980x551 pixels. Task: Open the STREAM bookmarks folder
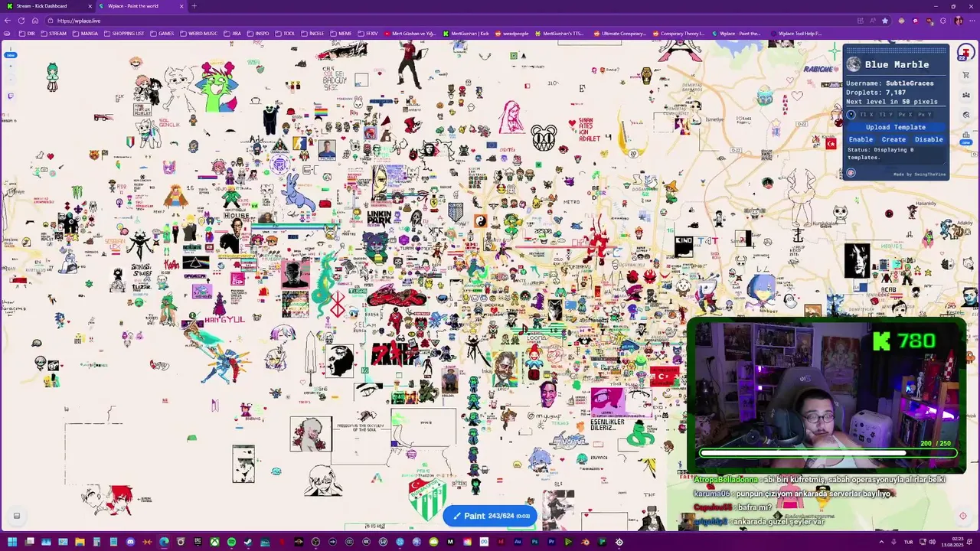(x=53, y=34)
